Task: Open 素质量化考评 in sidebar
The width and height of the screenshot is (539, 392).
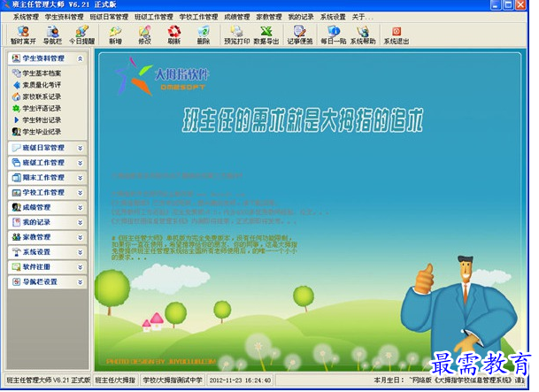Action: coord(42,85)
